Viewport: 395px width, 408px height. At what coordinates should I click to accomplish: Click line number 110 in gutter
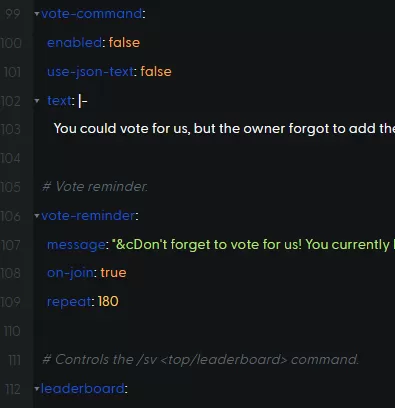click(x=12, y=331)
